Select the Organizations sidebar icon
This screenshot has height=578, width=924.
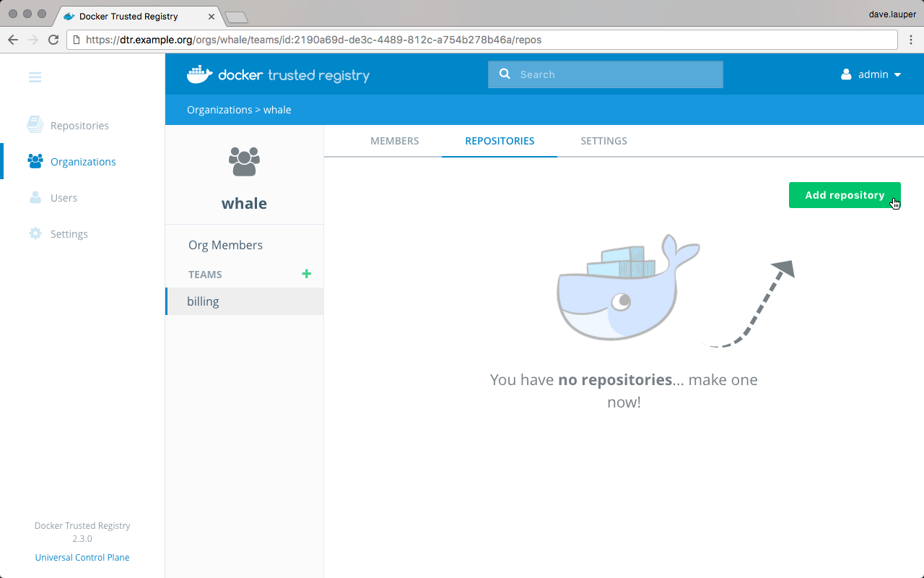click(35, 161)
